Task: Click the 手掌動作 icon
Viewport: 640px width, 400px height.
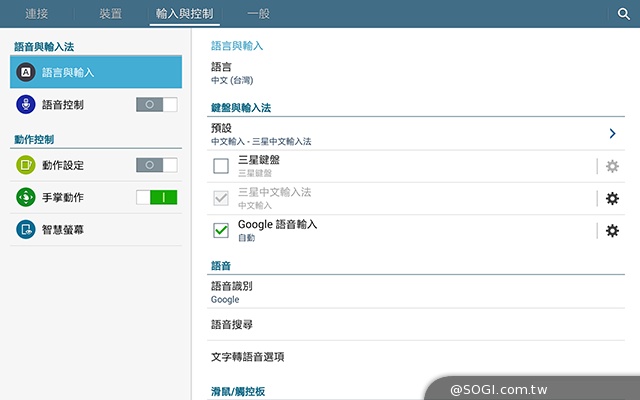Action: pyautogui.click(x=26, y=197)
